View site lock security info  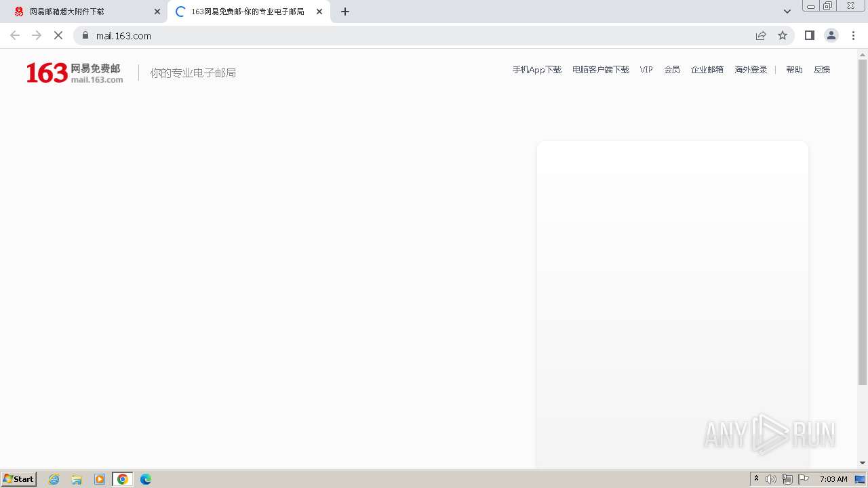pos(85,35)
